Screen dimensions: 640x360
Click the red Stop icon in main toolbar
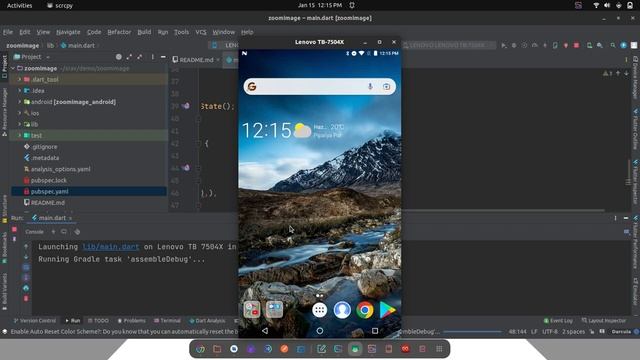576,45
